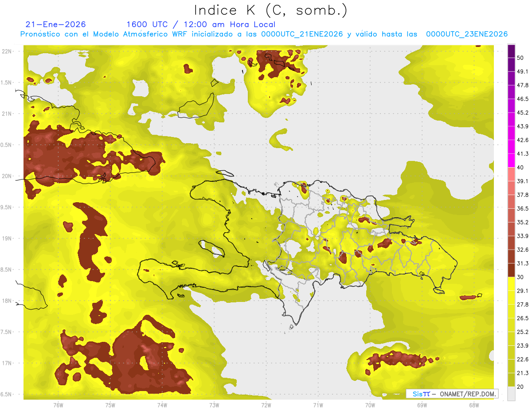Click the latitude label "22N"
Viewport: 532px width, 411px height.
(7, 51)
